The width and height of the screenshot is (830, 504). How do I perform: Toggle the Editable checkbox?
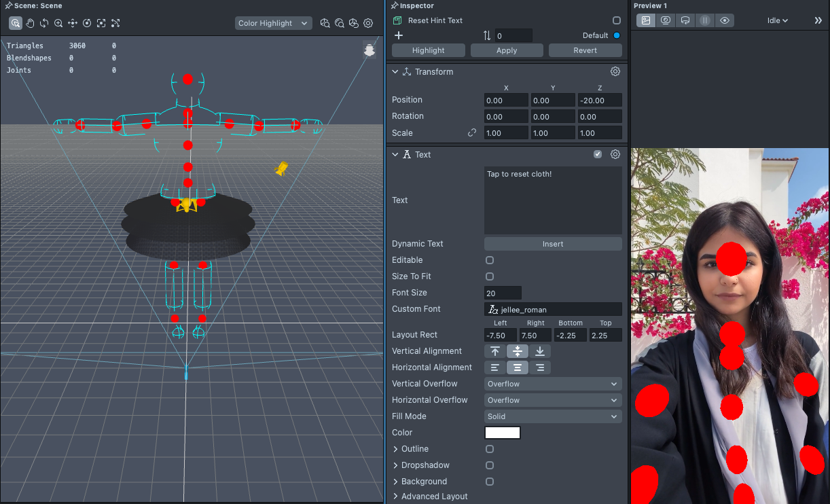[x=490, y=260]
